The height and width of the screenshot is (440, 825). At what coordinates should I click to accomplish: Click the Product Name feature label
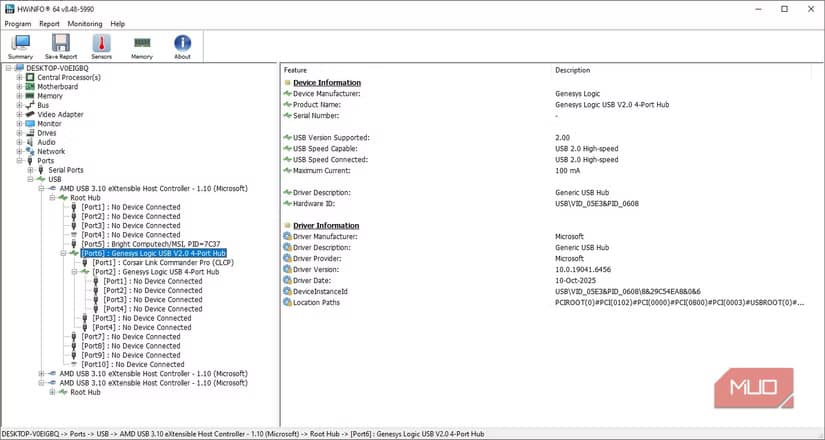coord(317,105)
